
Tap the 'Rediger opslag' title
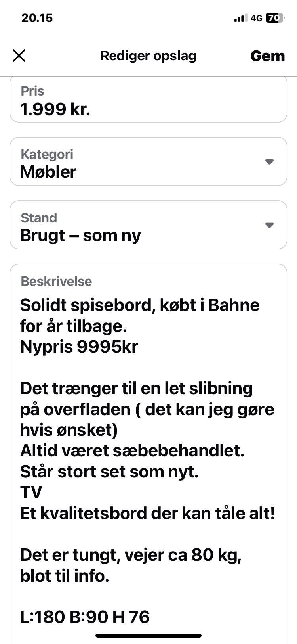pyautogui.click(x=148, y=56)
